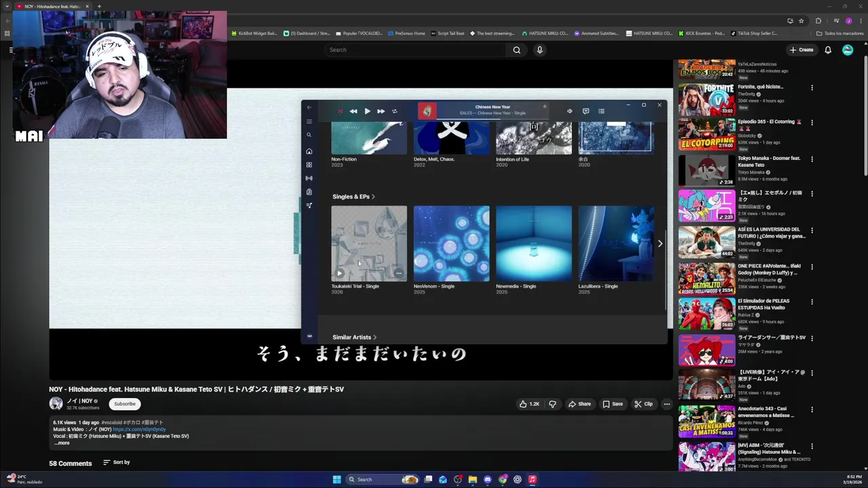The image size is (868, 488).
Task: Open more actions ellipsis beside Clip
Action: click(x=667, y=404)
